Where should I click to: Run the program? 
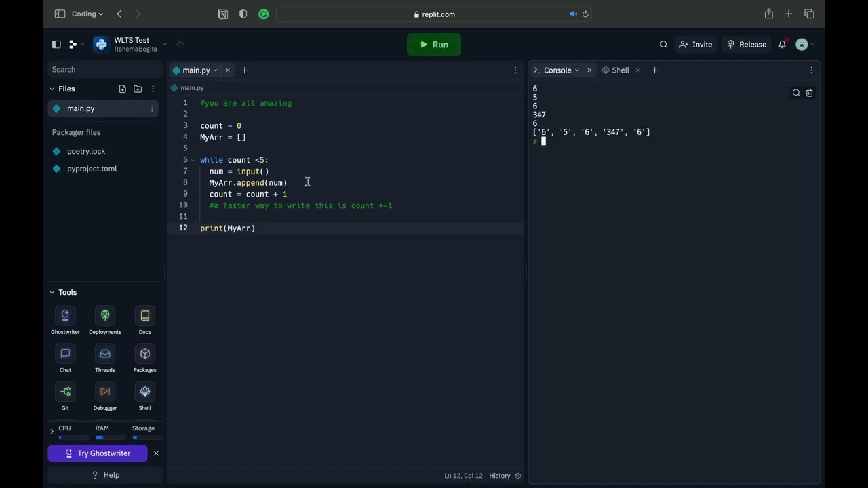coord(434,45)
